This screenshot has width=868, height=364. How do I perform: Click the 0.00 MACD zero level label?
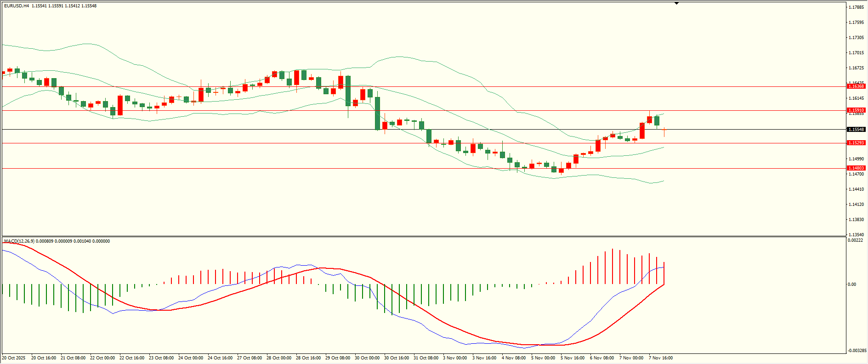coord(852,284)
